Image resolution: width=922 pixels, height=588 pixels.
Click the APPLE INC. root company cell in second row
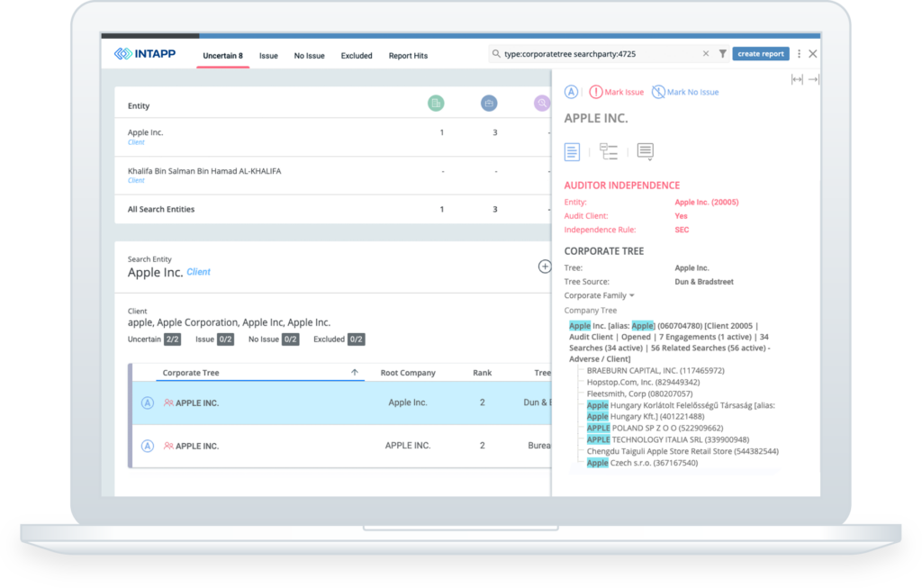408,446
